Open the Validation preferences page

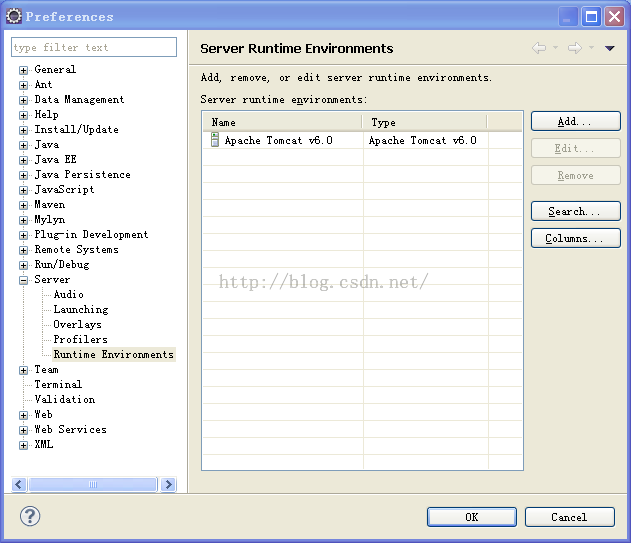(65, 400)
